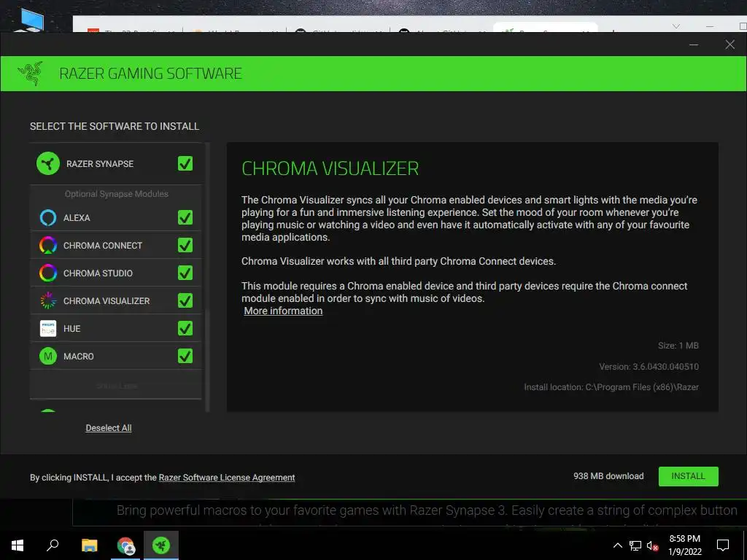Close the Razer installer window
This screenshot has width=747, height=560.
coord(729,44)
